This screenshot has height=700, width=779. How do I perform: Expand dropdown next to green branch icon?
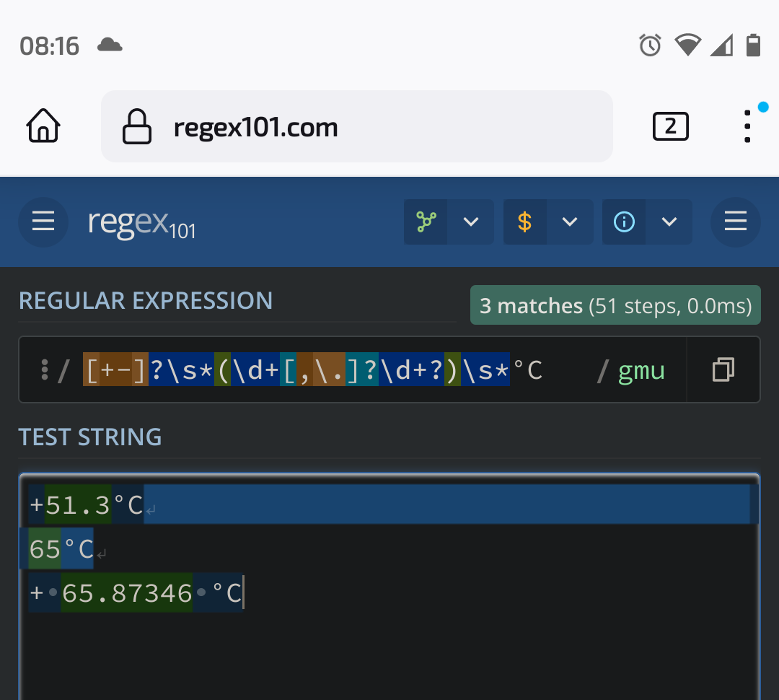pyautogui.click(x=470, y=222)
